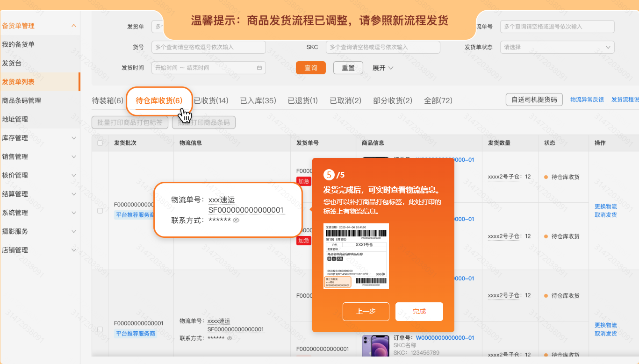Viewport: 639px width, 364px height.
Task: Click the 自送司机提货码 button
Action: click(534, 100)
